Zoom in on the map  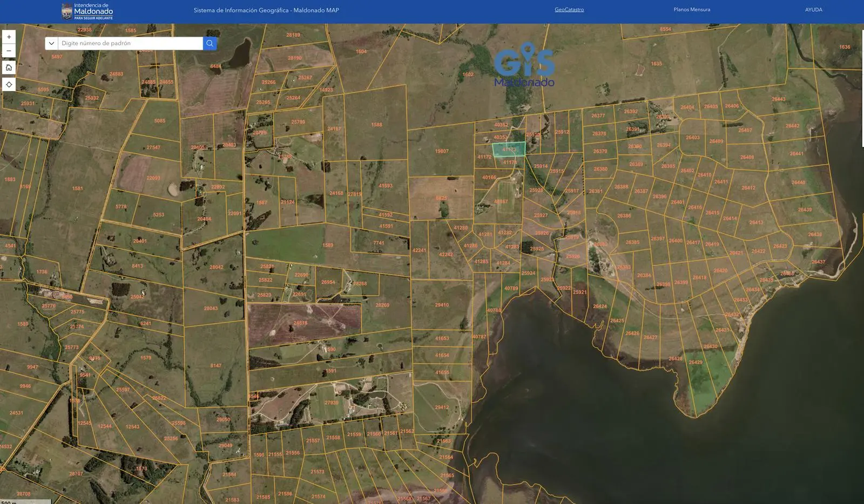click(x=9, y=37)
